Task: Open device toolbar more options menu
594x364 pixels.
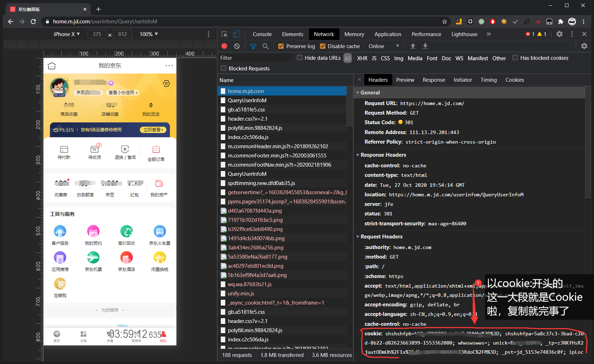Action: click(x=209, y=34)
